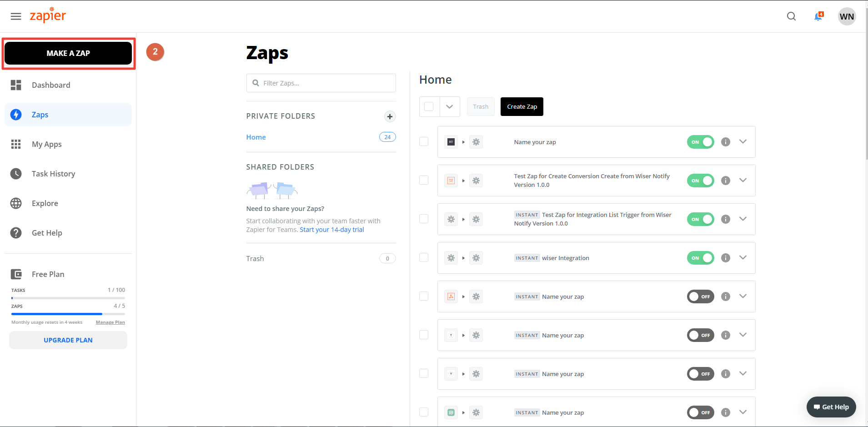Click the Task History clock icon

tap(16, 174)
